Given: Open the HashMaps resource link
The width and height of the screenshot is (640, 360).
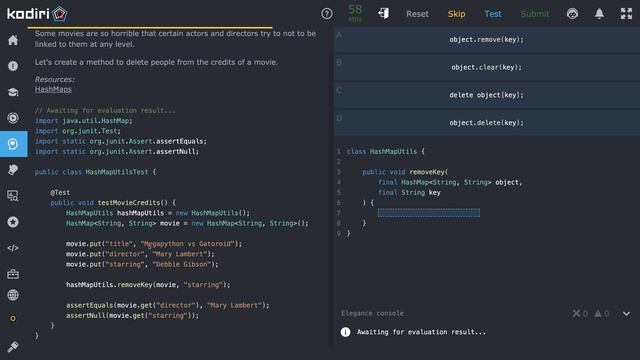Looking at the screenshot, I should pos(53,89).
